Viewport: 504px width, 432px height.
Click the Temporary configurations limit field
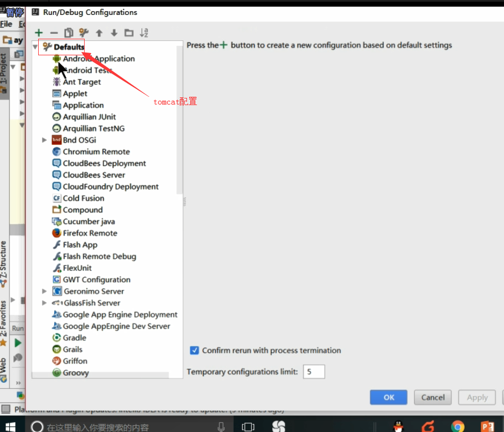pyautogui.click(x=314, y=372)
